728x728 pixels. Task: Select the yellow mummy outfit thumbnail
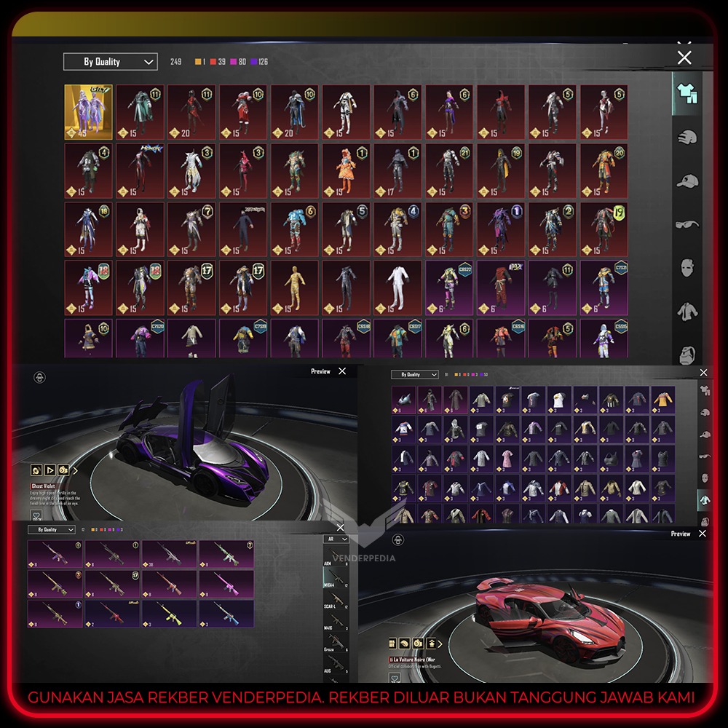coord(295,288)
